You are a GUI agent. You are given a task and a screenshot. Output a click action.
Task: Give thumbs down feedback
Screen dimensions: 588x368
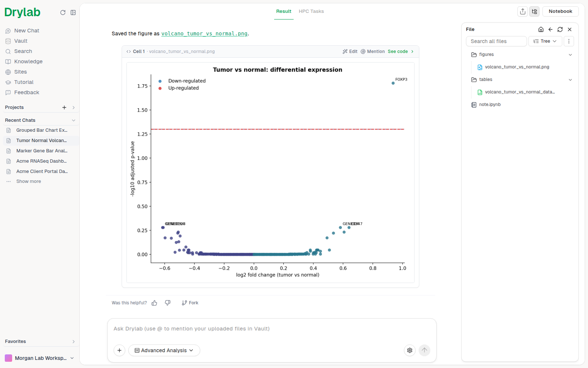coord(168,303)
